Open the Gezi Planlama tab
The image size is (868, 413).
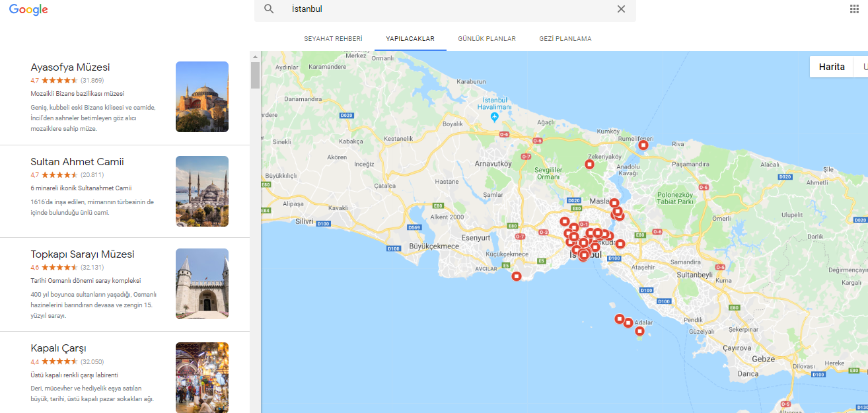pyautogui.click(x=565, y=39)
